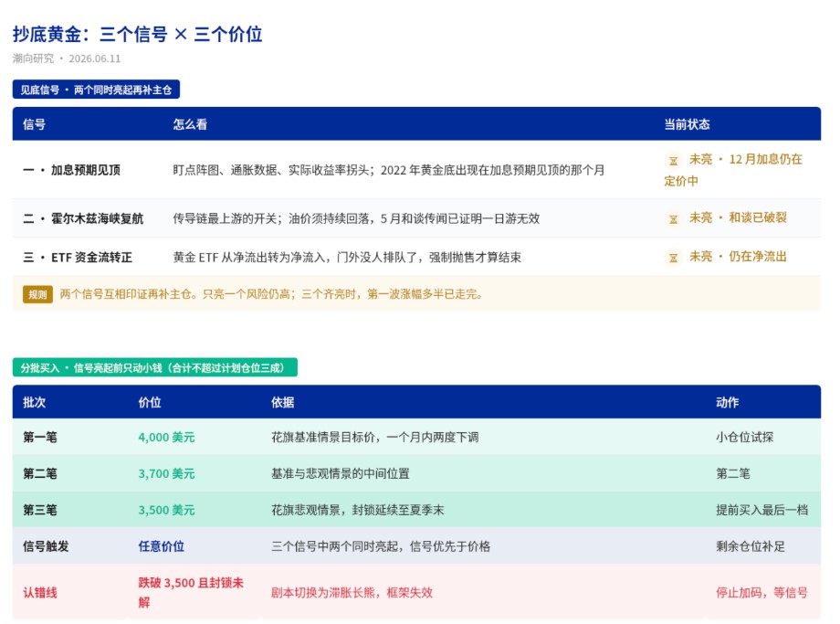Click action 剩余仓位补足

point(750,546)
